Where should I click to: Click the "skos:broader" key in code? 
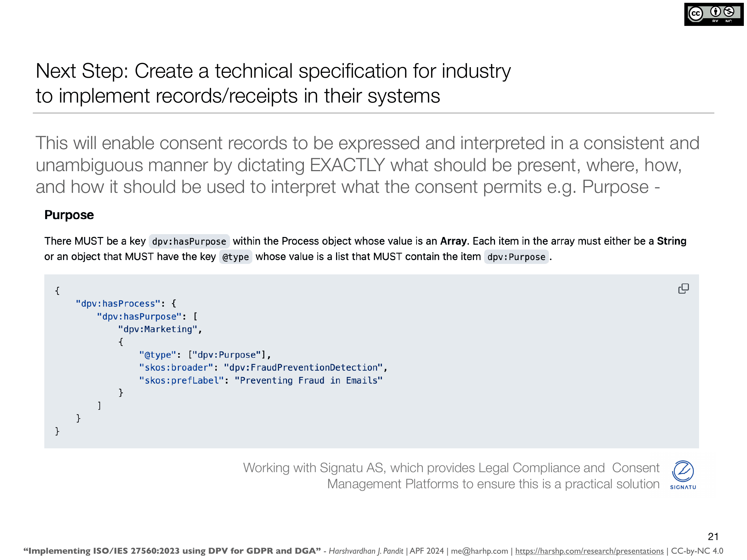[x=176, y=367]
